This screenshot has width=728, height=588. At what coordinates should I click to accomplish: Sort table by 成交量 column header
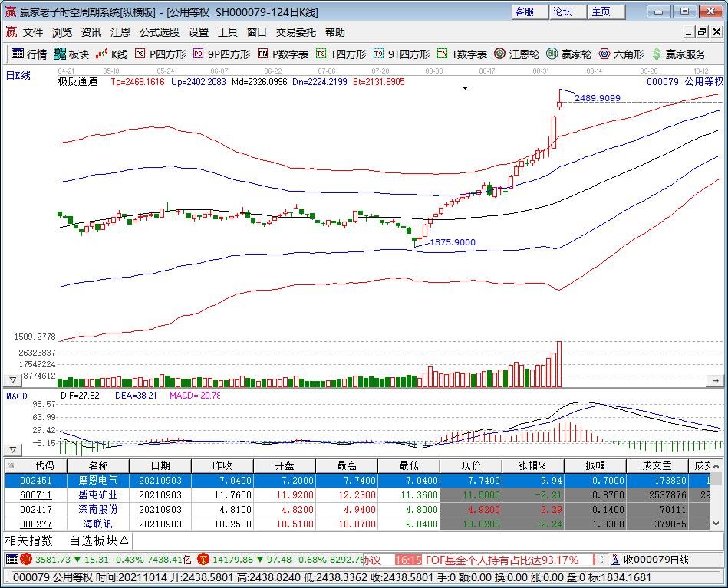(657, 465)
